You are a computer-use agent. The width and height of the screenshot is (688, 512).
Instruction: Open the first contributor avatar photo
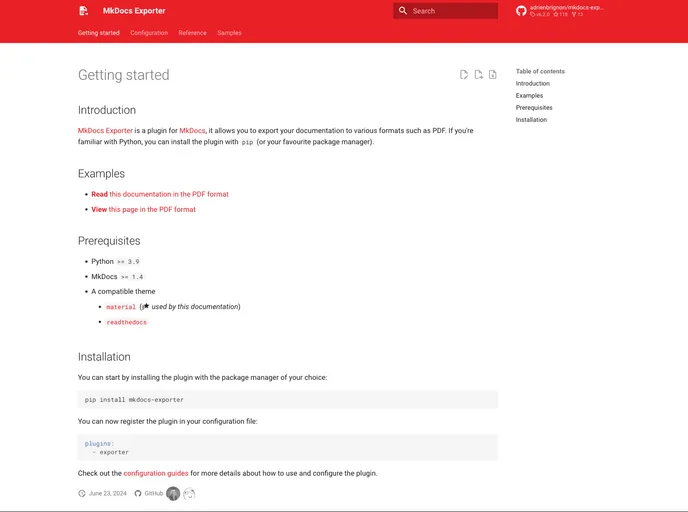(173, 494)
